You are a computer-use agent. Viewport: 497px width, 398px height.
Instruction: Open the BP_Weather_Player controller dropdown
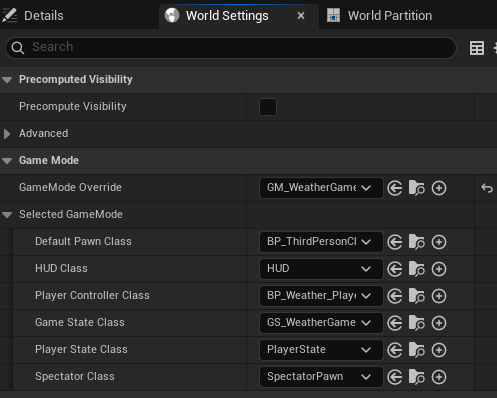(x=321, y=296)
